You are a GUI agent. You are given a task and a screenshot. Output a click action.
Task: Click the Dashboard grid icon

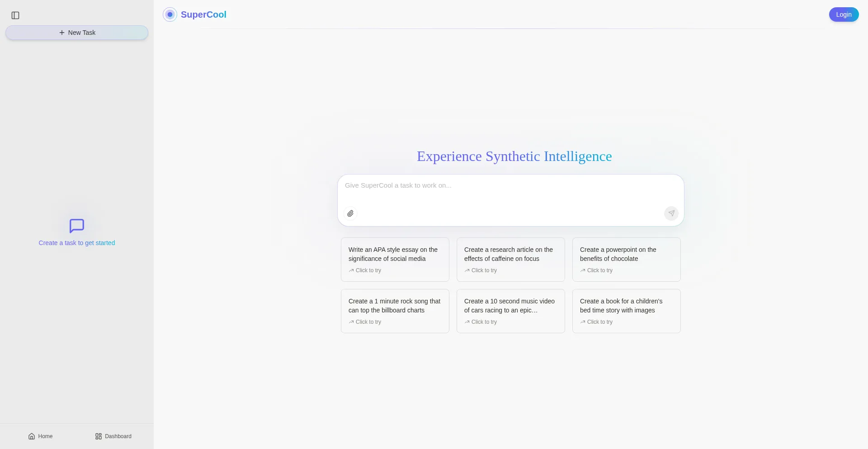[99, 436]
